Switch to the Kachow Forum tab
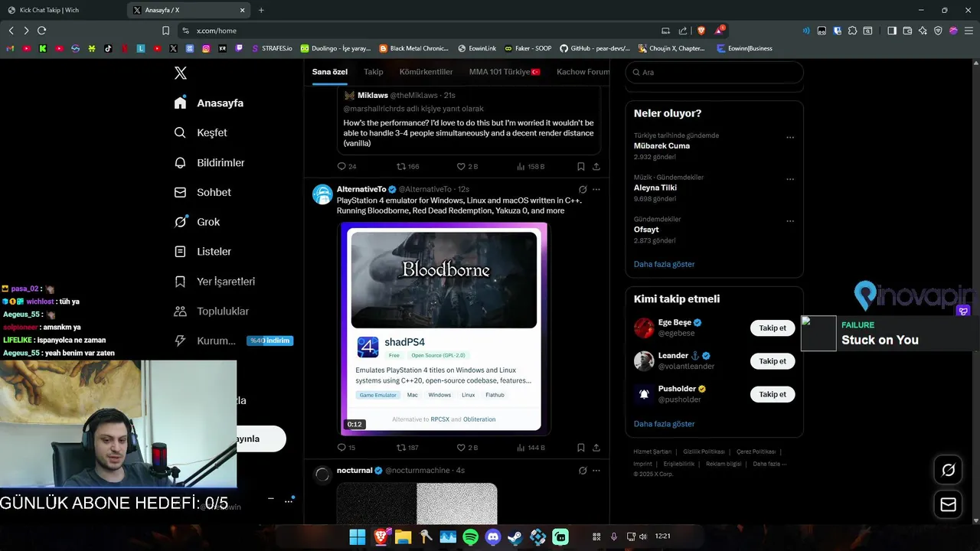This screenshot has width=980, height=551. pos(583,72)
